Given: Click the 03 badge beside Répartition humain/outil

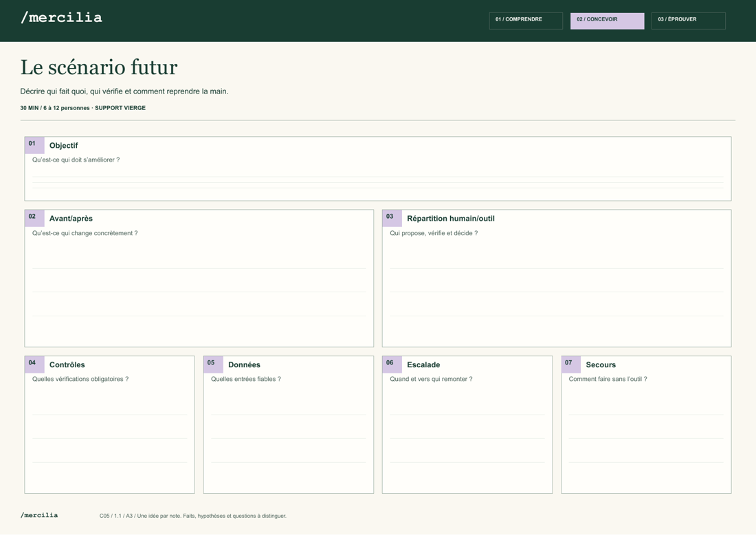Looking at the screenshot, I should tap(392, 218).
